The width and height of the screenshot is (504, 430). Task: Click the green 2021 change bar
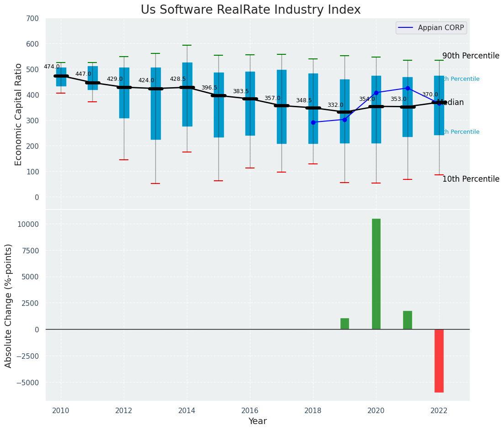coord(408,320)
